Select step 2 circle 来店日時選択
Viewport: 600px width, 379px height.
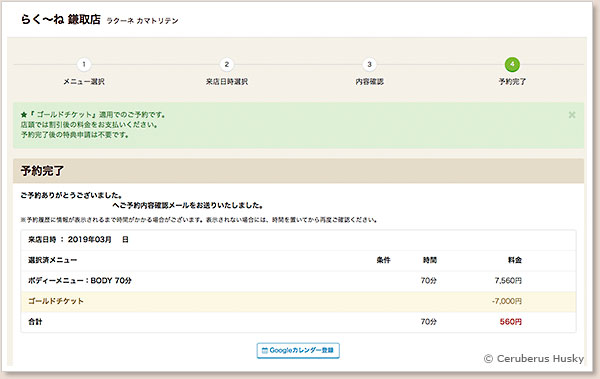[x=227, y=64]
